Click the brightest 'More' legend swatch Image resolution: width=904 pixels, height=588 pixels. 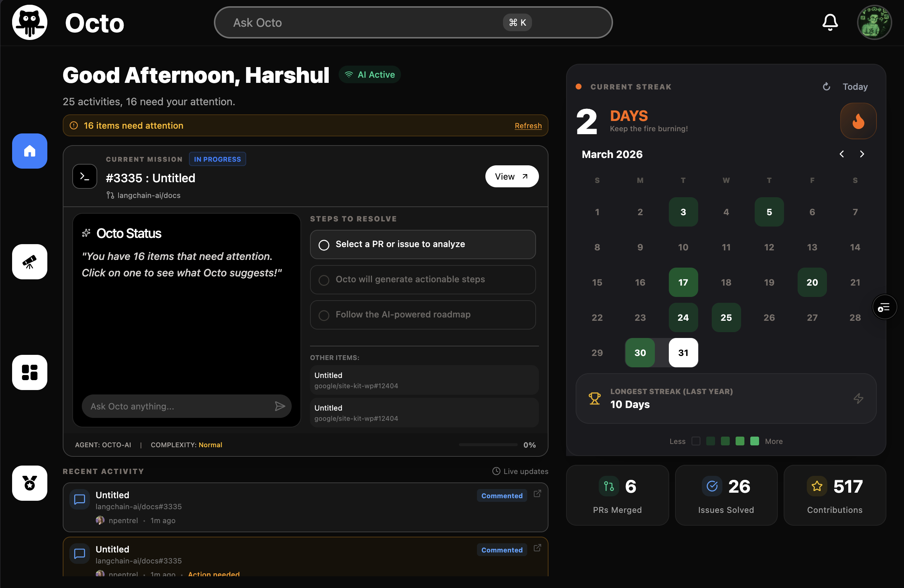tap(755, 441)
